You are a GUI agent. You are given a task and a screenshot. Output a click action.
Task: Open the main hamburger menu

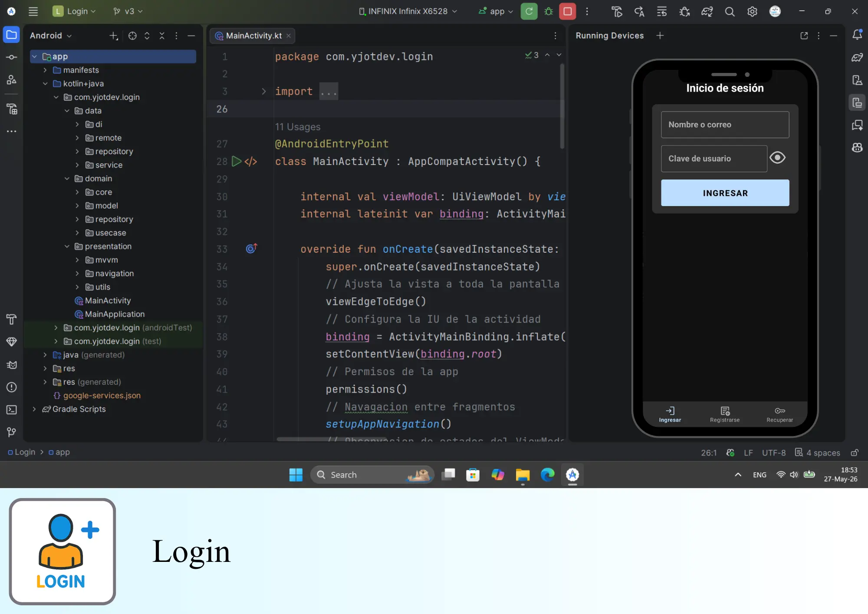[33, 11]
